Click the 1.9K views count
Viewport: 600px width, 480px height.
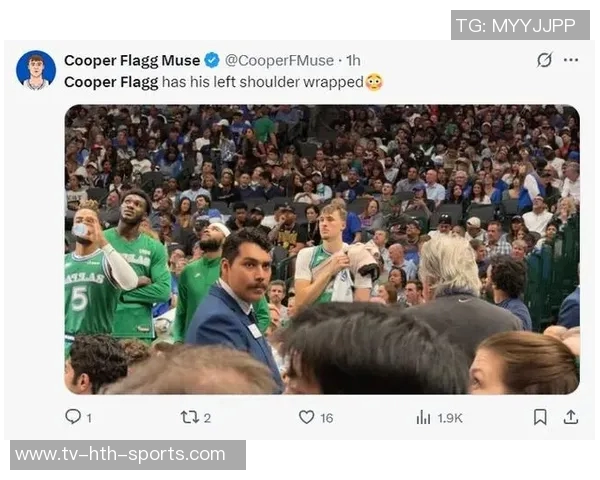(x=450, y=418)
